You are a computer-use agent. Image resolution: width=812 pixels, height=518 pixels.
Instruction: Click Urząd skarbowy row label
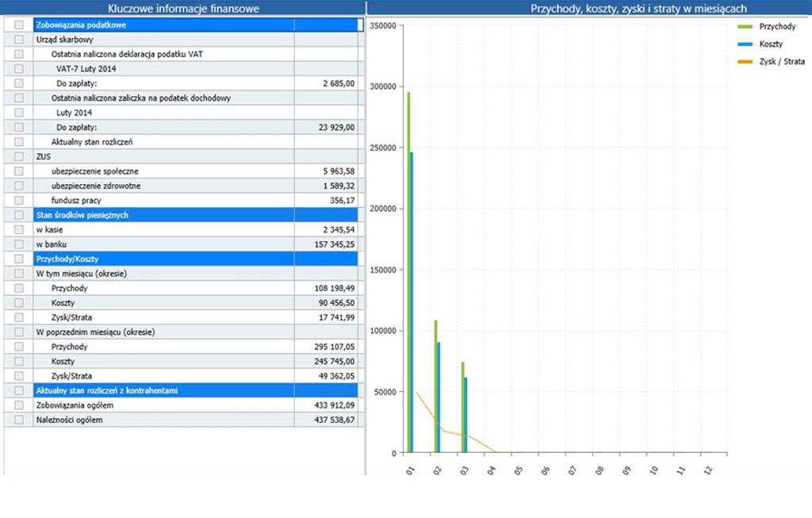65,40
